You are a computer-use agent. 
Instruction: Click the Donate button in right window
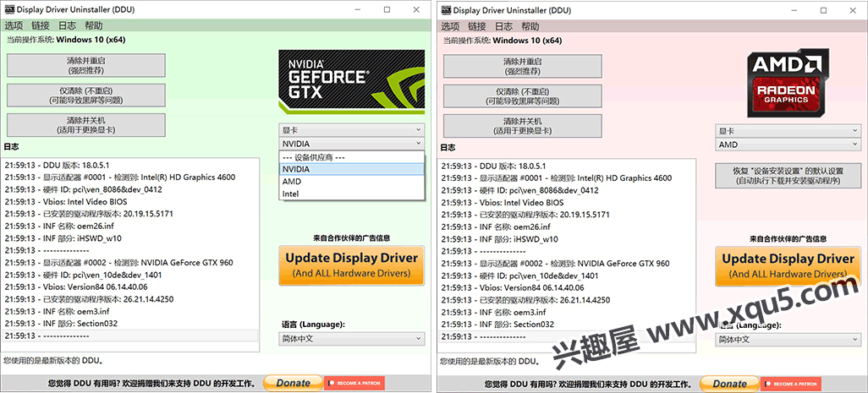[729, 384]
